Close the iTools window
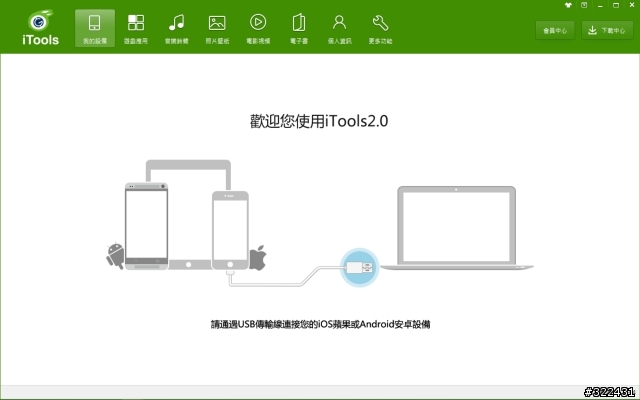Image resolution: width=640 pixels, height=400 pixels. (x=632, y=5)
